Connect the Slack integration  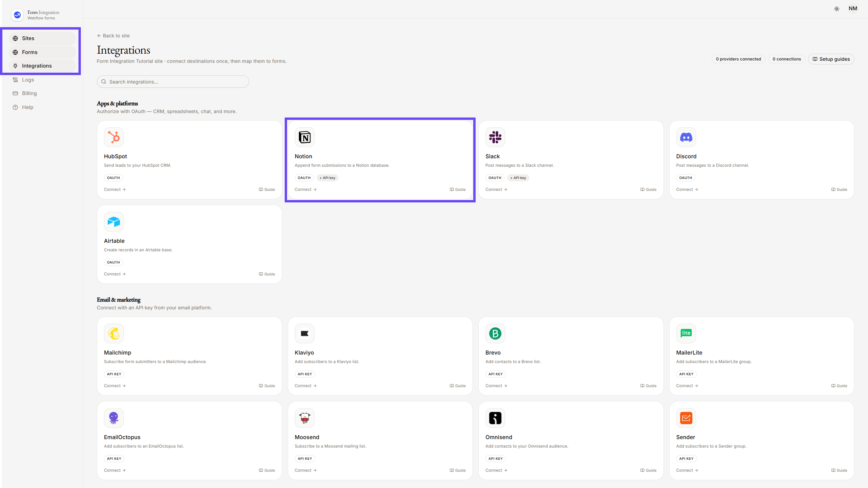coord(496,189)
